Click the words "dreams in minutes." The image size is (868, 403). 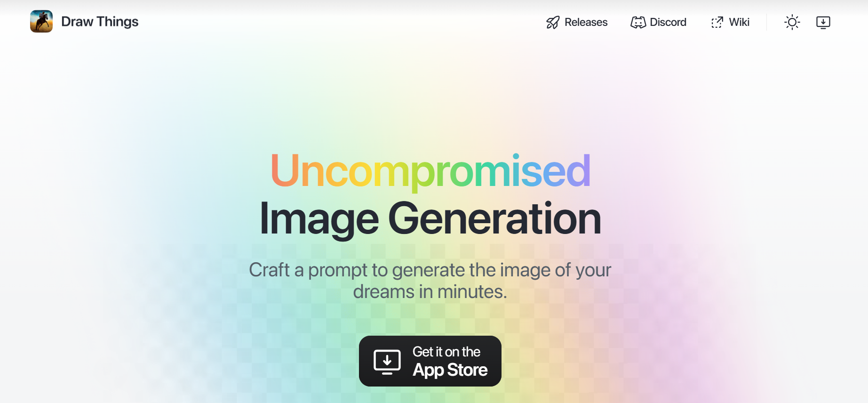point(430,292)
